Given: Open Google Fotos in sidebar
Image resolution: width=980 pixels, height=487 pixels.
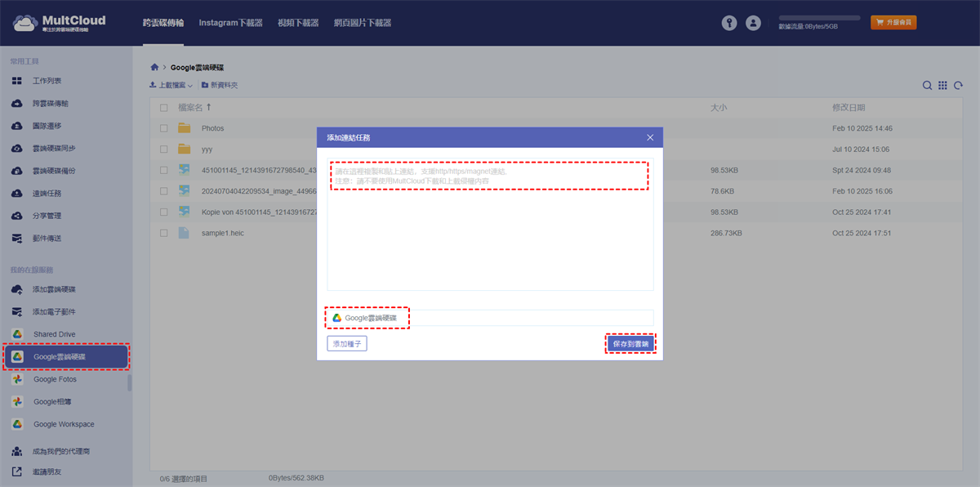Looking at the screenshot, I should point(55,379).
